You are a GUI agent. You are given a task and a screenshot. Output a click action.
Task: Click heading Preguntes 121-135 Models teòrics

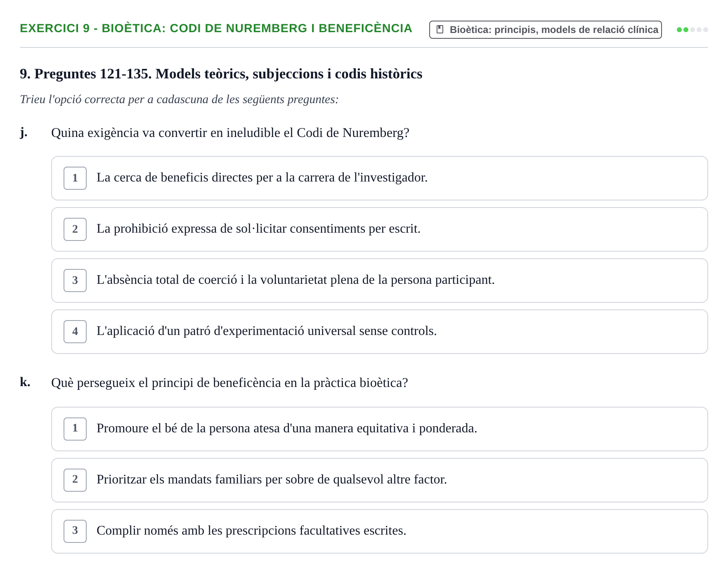tap(221, 74)
